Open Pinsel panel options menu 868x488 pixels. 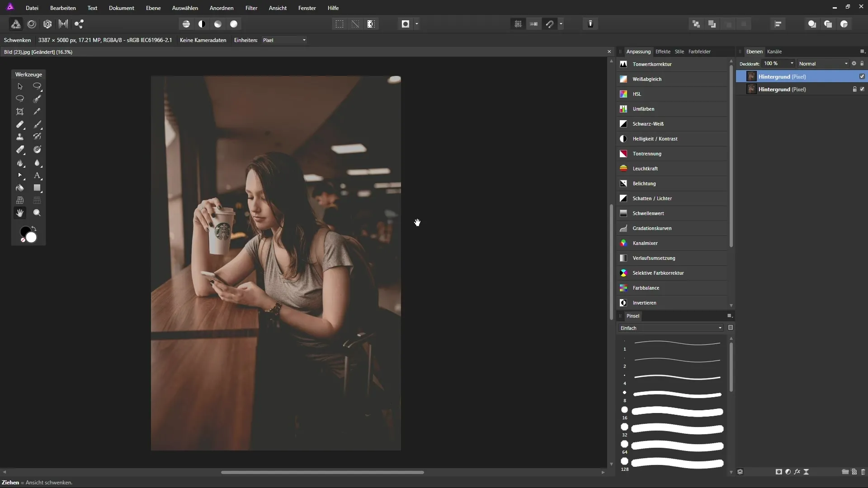[730, 316]
